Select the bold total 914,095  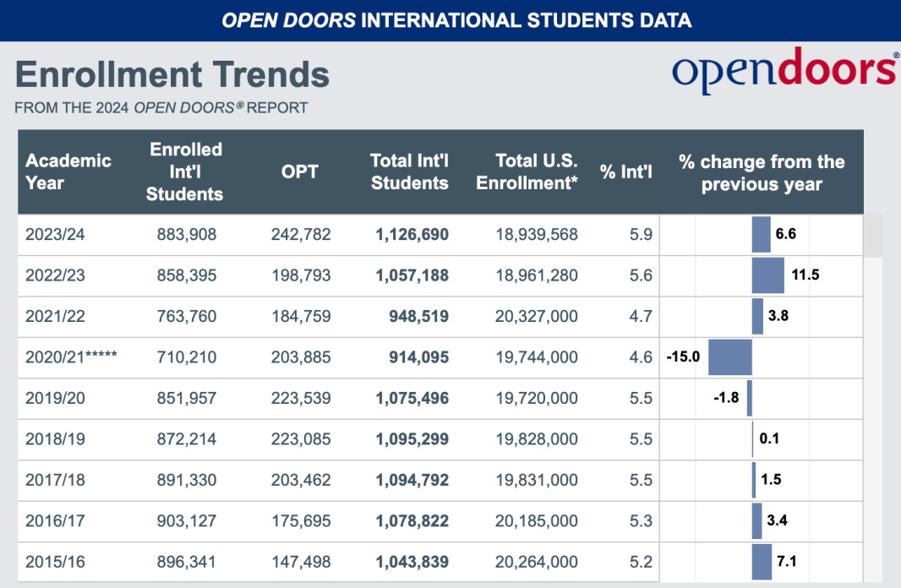419,357
